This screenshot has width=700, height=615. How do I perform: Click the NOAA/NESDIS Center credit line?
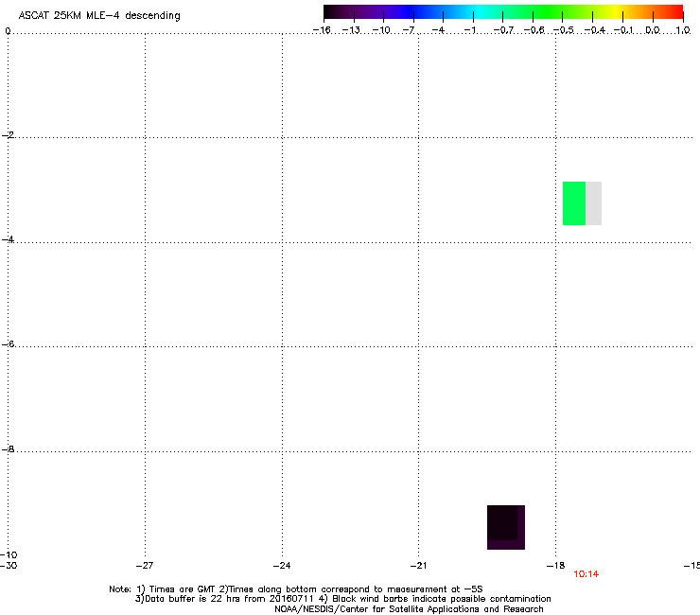coord(409,609)
